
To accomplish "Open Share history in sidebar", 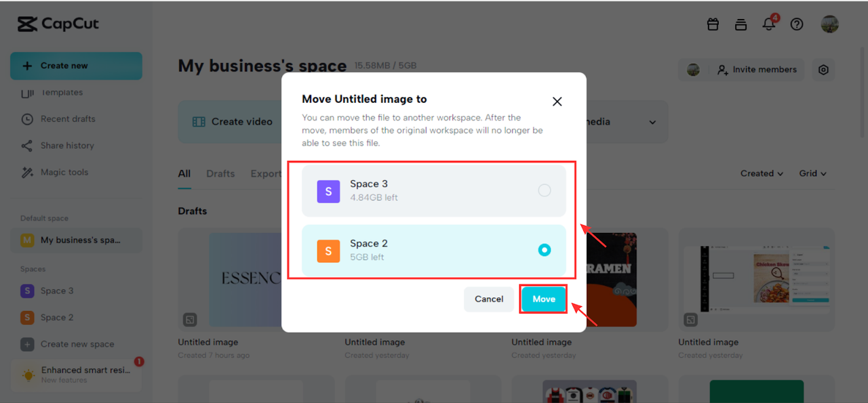I will click(68, 146).
